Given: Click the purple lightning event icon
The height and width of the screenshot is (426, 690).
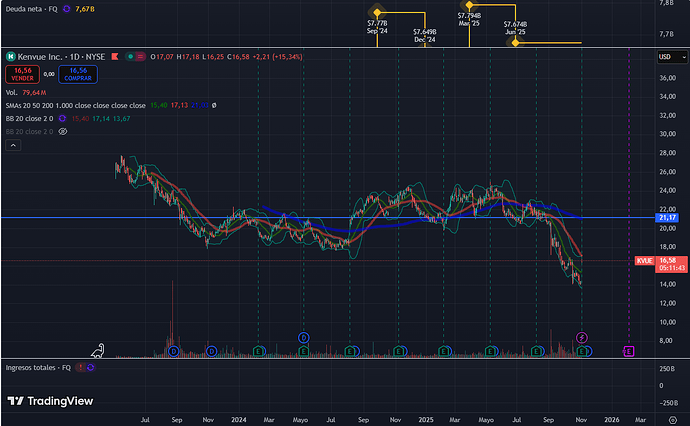Looking at the screenshot, I should click(582, 338).
